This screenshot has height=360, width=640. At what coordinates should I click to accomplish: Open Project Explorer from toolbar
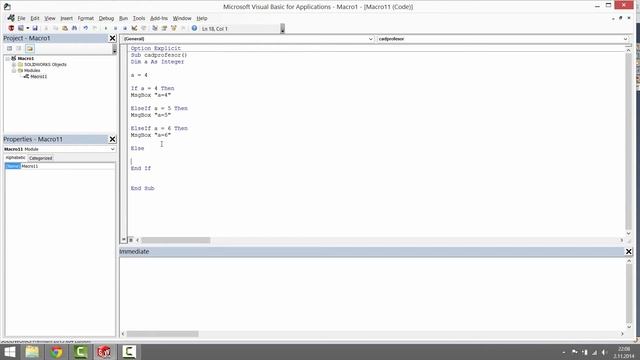[155, 28]
